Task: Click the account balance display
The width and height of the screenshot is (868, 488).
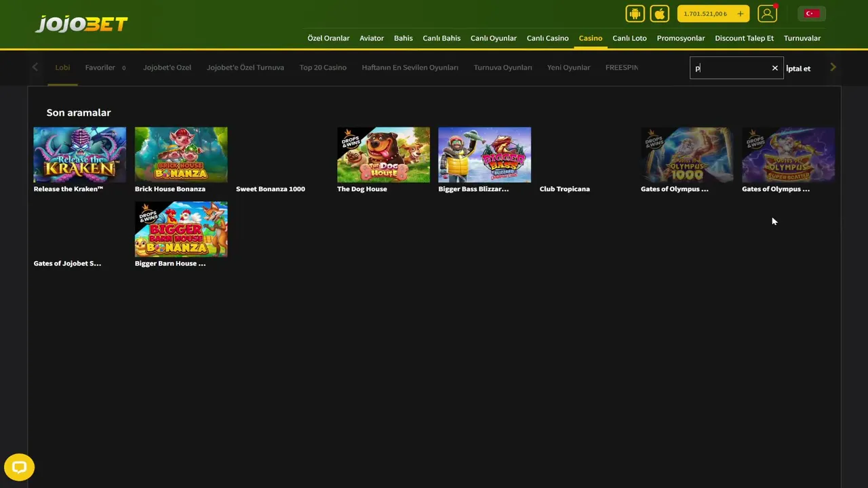Action: (705, 14)
